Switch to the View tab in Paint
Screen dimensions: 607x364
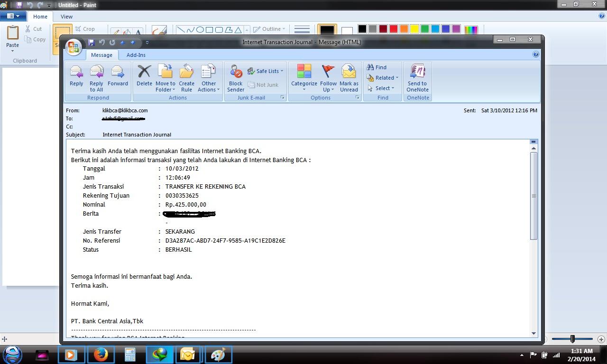[x=66, y=17]
